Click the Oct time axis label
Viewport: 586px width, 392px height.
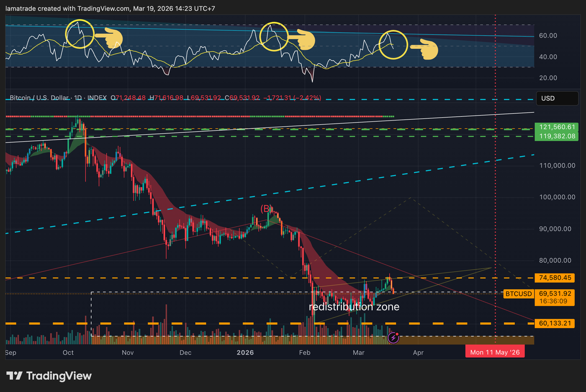[68, 352]
